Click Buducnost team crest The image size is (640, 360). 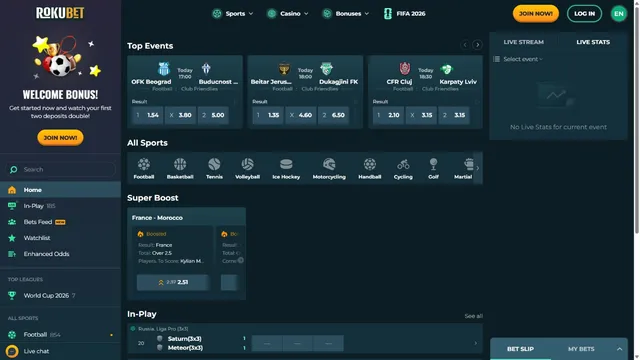(x=206, y=69)
